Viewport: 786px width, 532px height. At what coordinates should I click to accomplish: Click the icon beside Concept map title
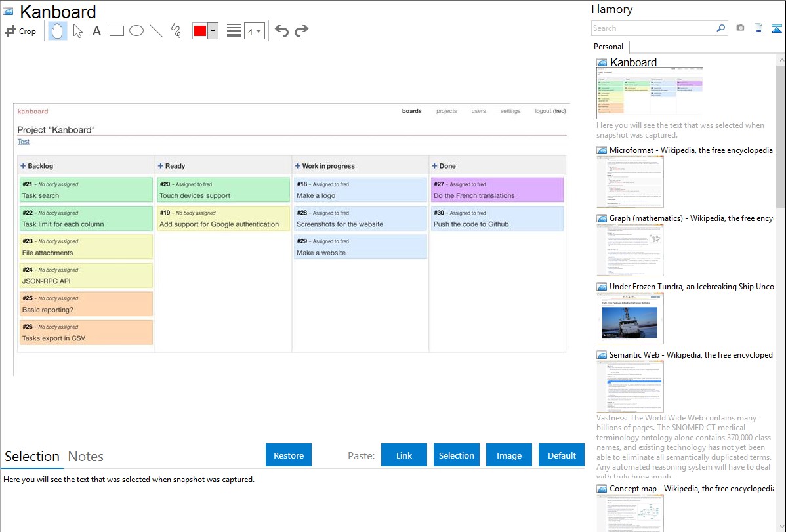coord(602,488)
